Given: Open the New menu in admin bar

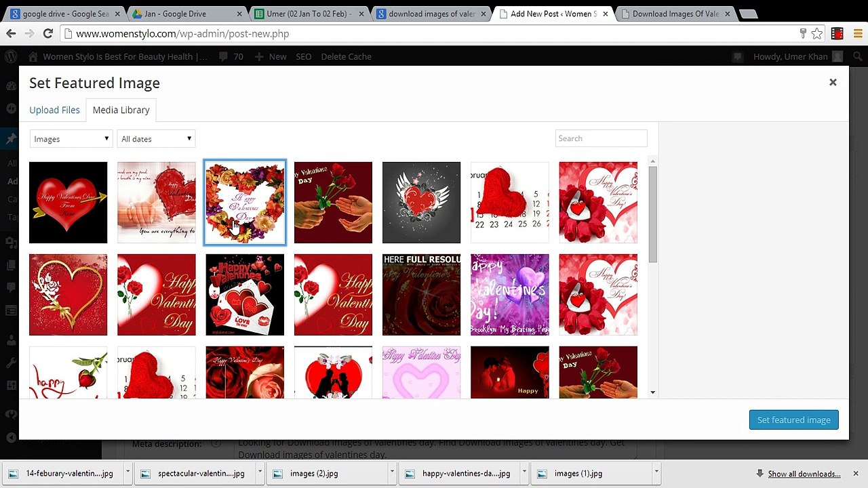Looking at the screenshot, I should pyautogui.click(x=271, y=56).
